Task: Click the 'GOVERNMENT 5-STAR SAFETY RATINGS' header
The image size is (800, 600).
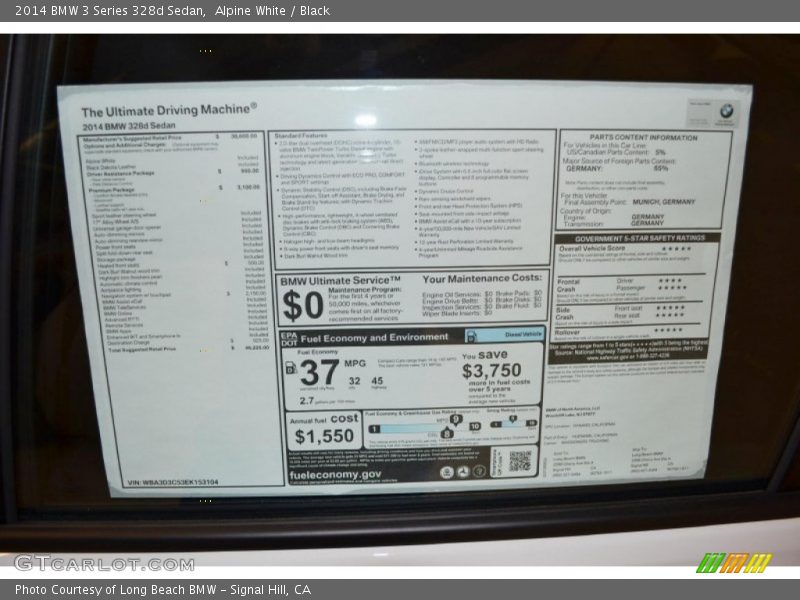Action: (x=640, y=239)
